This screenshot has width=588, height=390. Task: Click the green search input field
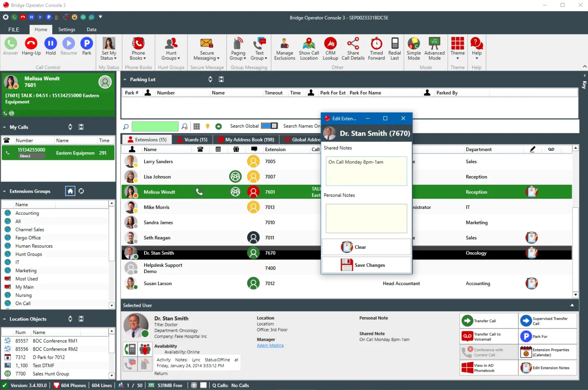coord(155,127)
